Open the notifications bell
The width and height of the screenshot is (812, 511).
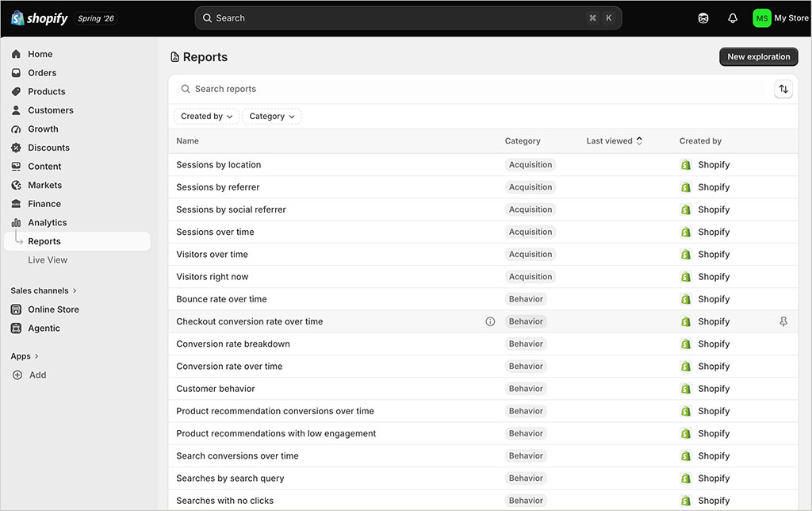coord(732,18)
